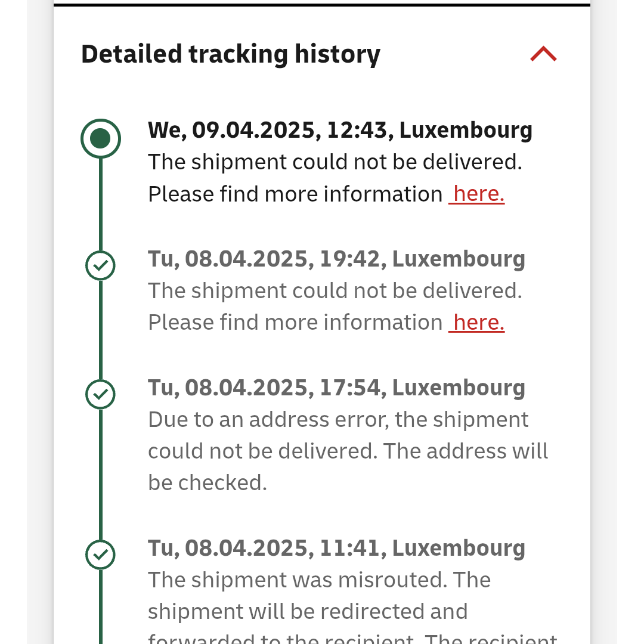This screenshot has height=644, width=644.
Task: Click 'Please find more information' on 19:42 entry
Action: click(295, 323)
